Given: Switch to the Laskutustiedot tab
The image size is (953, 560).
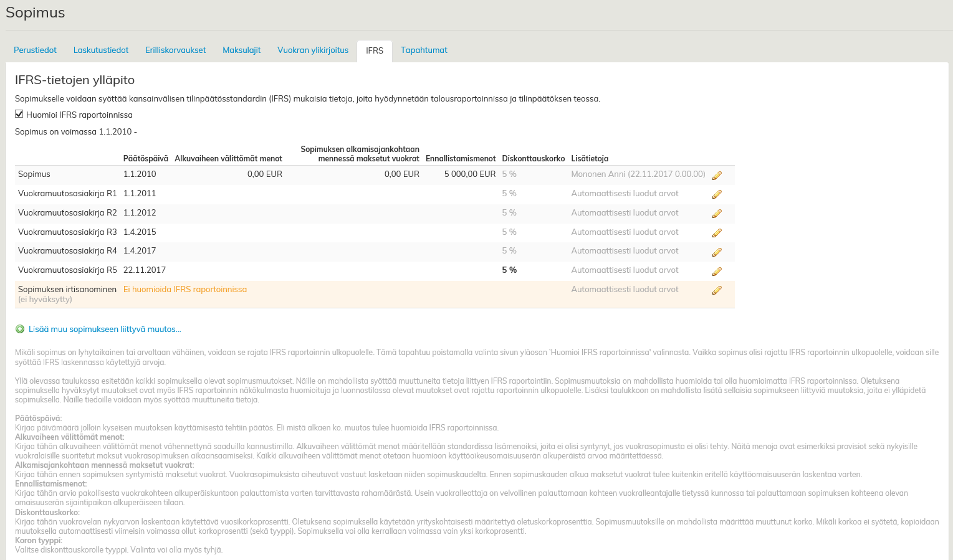Looking at the screenshot, I should point(101,50).
